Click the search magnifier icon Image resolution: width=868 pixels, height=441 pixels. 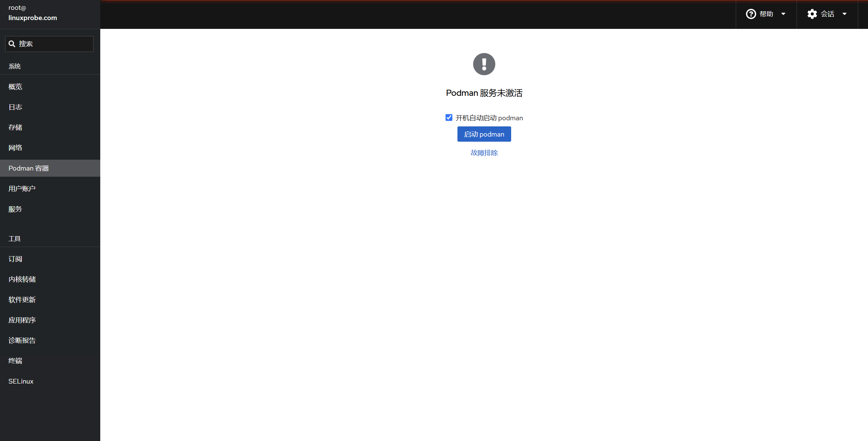[x=12, y=44]
